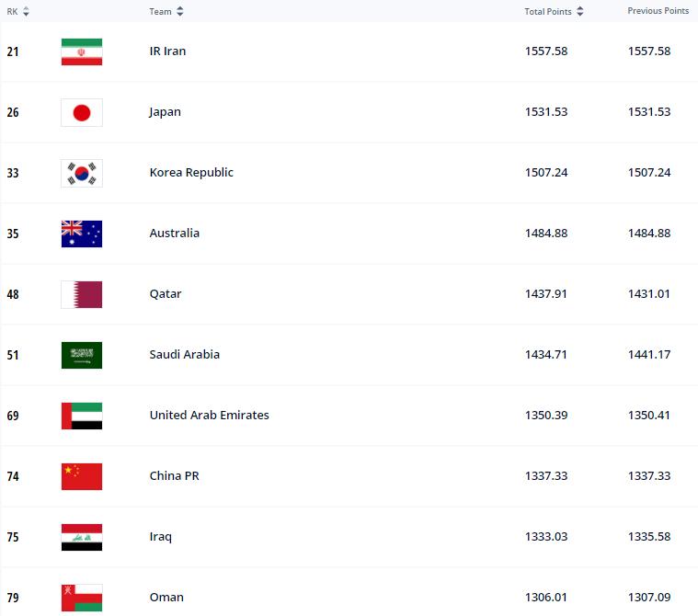Open the Qatar team link

(x=166, y=294)
